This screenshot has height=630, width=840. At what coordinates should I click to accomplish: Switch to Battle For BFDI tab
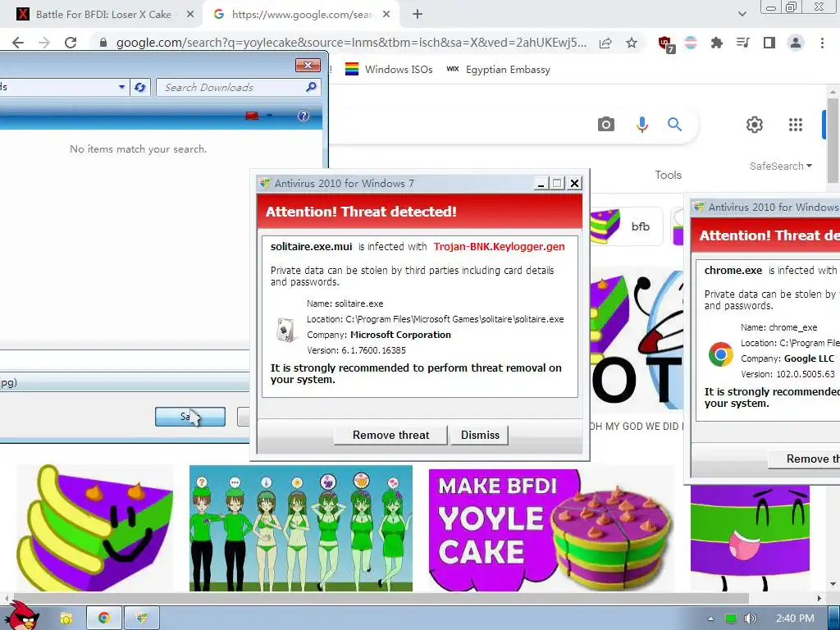103,15
